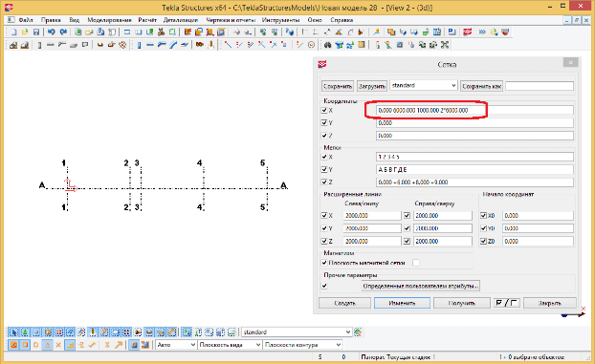Open the Файл menu
This screenshot has width=595, height=364.
point(26,20)
